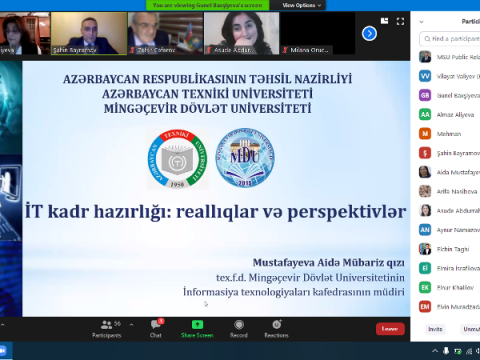Select participant name Elnur Khalilov
The image size is (480, 360).
[x=455, y=287]
